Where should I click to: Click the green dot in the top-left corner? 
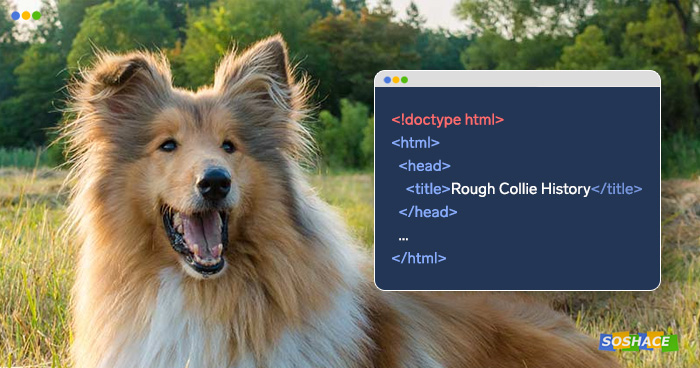pyautogui.click(x=37, y=16)
